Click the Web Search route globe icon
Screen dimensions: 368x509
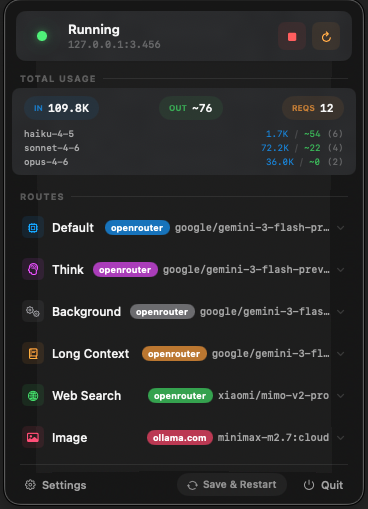coord(33,396)
